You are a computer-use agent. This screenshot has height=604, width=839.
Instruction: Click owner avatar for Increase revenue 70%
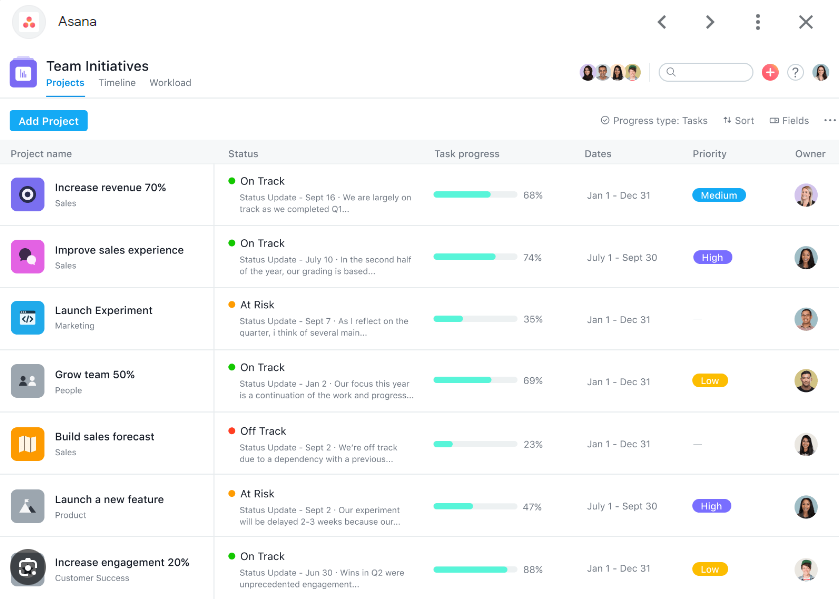(x=805, y=195)
